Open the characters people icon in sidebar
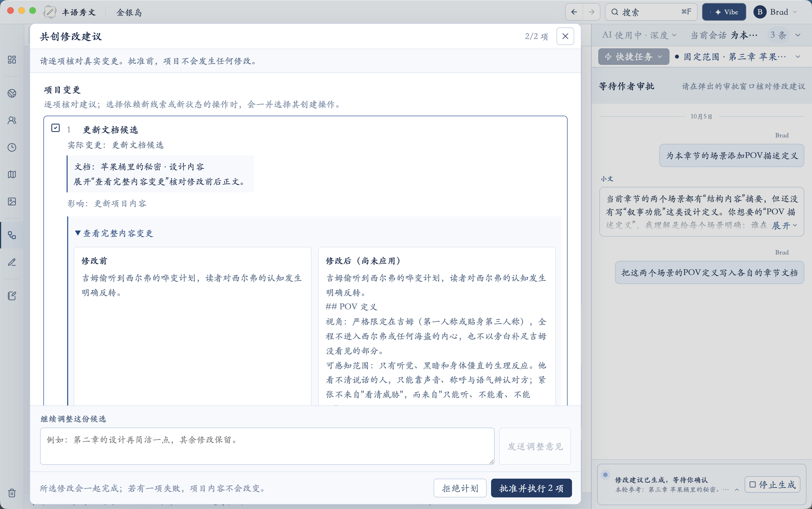 [12, 120]
